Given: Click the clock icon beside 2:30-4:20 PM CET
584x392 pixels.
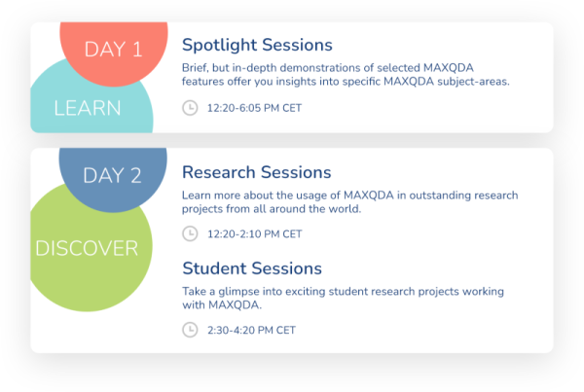Looking at the screenshot, I should pos(190,330).
